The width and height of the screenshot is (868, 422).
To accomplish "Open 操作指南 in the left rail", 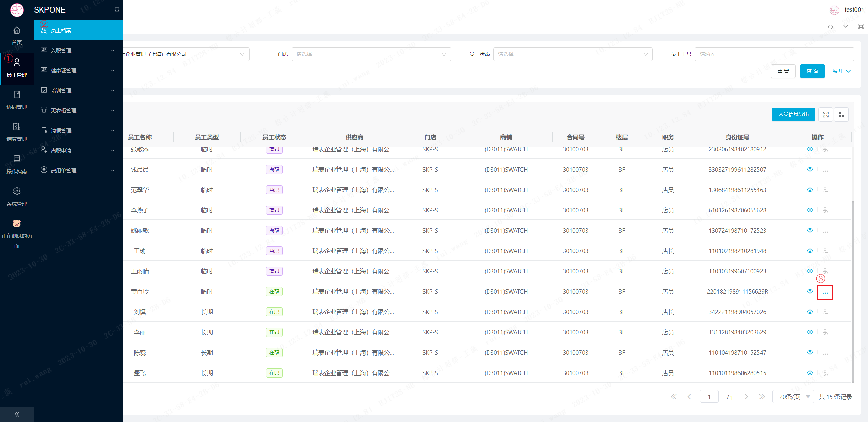I will click(17, 165).
